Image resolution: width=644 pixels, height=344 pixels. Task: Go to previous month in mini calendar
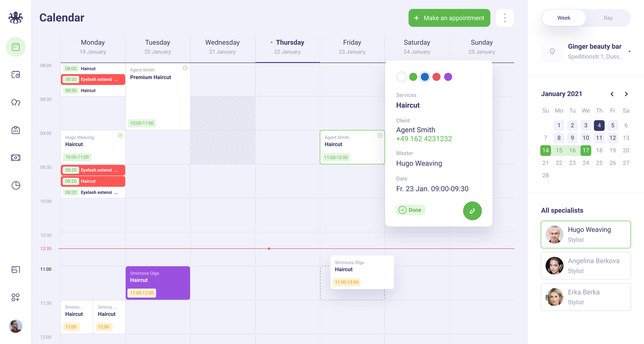pos(612,94)
